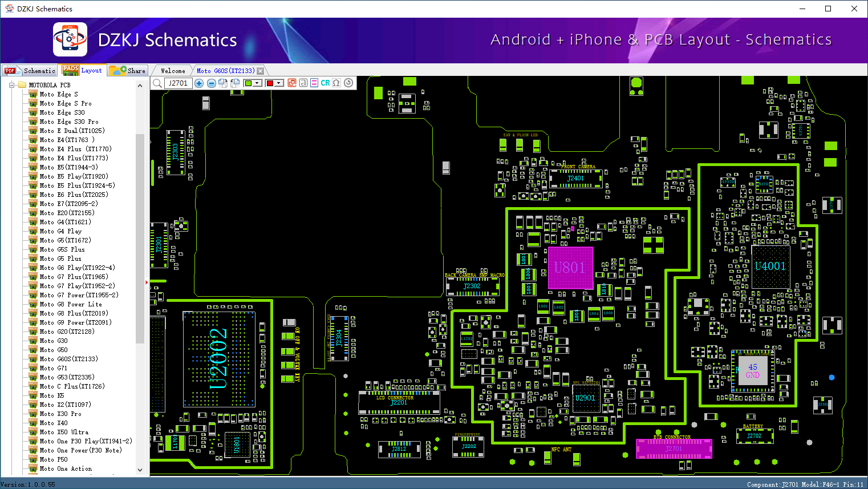The height and width of the screenshot is (489, 868).
Task: Select the J2702 battery connector
Action: [x=754, y=436]
